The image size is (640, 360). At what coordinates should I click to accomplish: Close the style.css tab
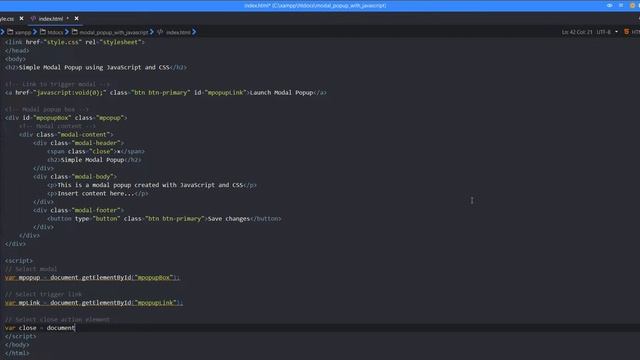point(21,18)
